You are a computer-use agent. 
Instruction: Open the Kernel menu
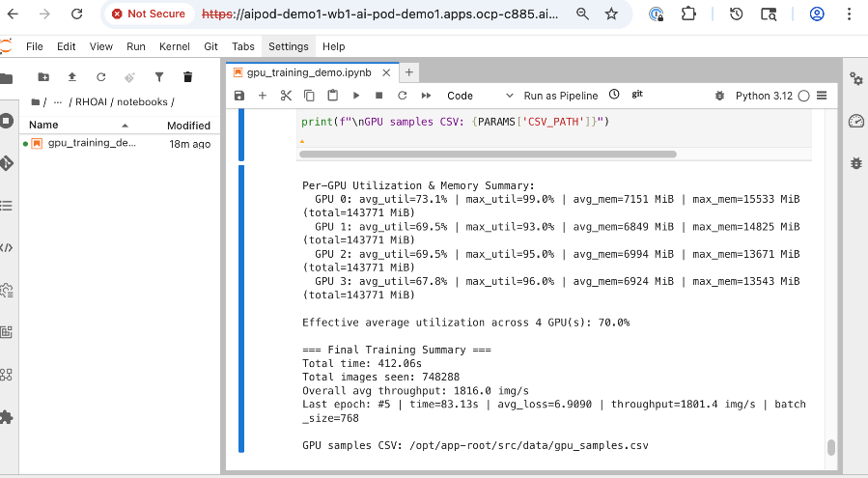175,46
